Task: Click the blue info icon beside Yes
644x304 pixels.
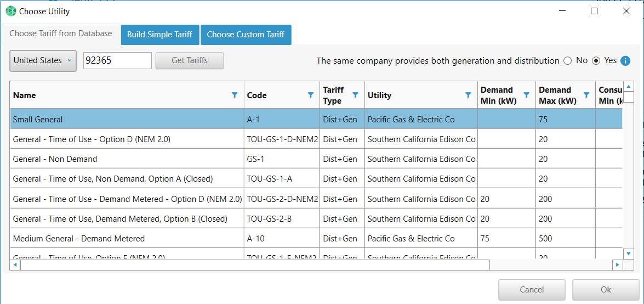Action: (625, 61)
